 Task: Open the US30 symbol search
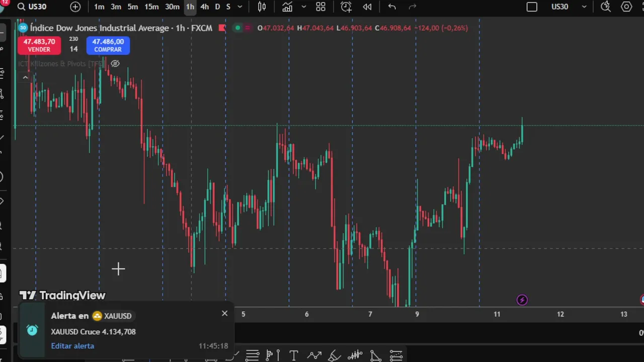[x=32, y=7]
